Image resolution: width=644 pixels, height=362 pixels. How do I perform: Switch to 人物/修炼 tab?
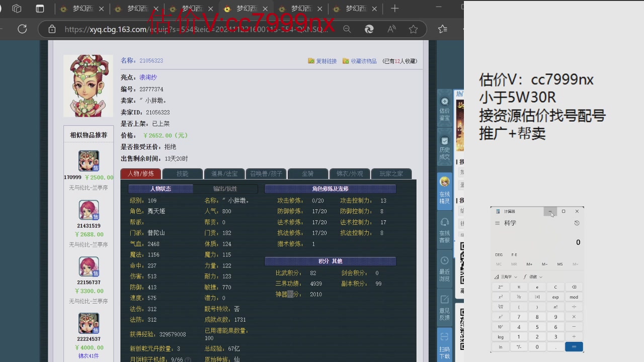(141, 173)
